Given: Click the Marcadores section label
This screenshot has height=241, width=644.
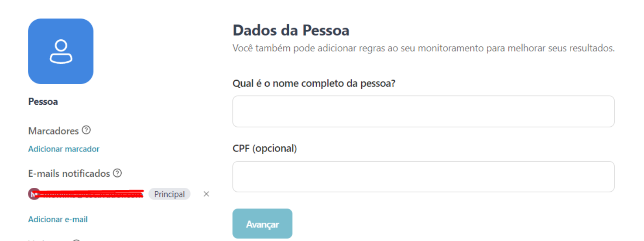Looking at the screenshot, I should coord(53,131).
